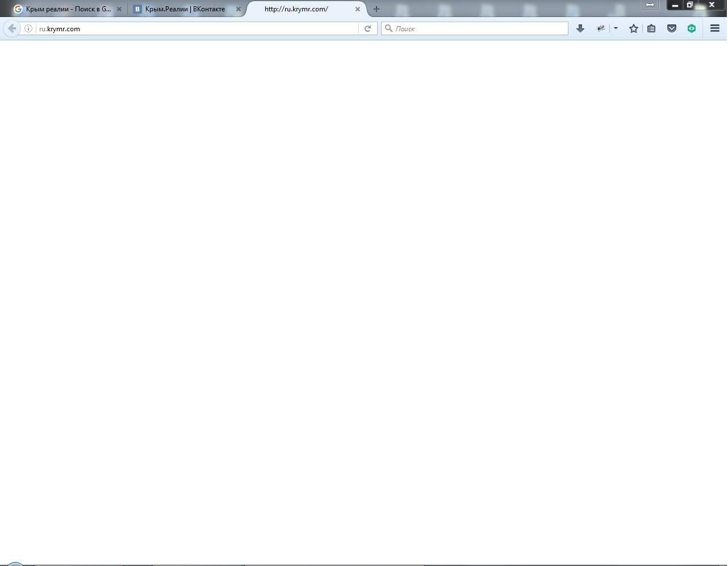Bookmark this page with the star
The height and width of the screenshot is (566, 728).
pyautogui.click(x=633, y=28)
